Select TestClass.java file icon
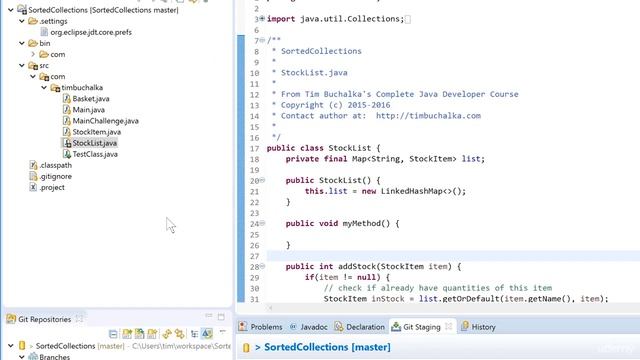 pyautogui.click(x=67, y=154)
